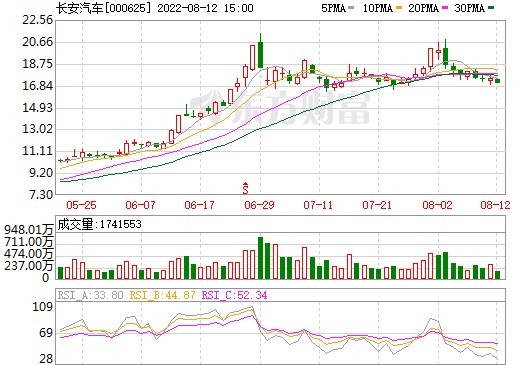
Task: Click the 18.75 price axis label
Action: [x=38, y=64]
